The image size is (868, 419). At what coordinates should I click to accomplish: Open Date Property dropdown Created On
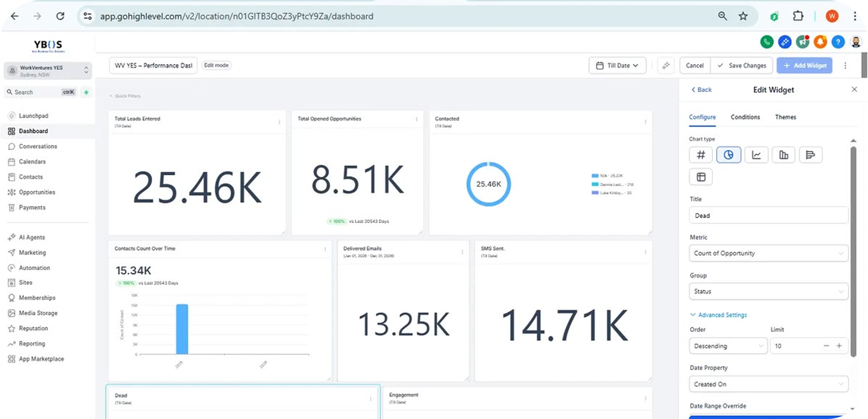coord(768,384)
